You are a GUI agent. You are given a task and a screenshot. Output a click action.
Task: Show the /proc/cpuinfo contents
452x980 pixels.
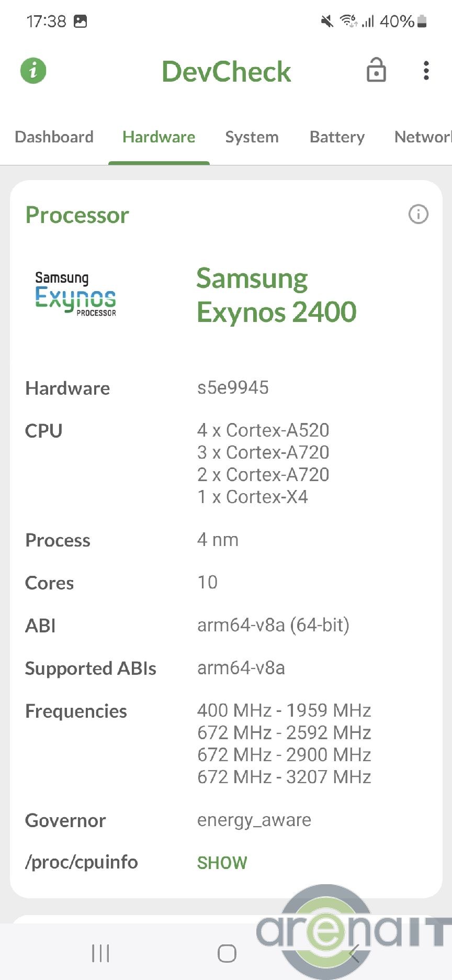click(x=222, y=863)
